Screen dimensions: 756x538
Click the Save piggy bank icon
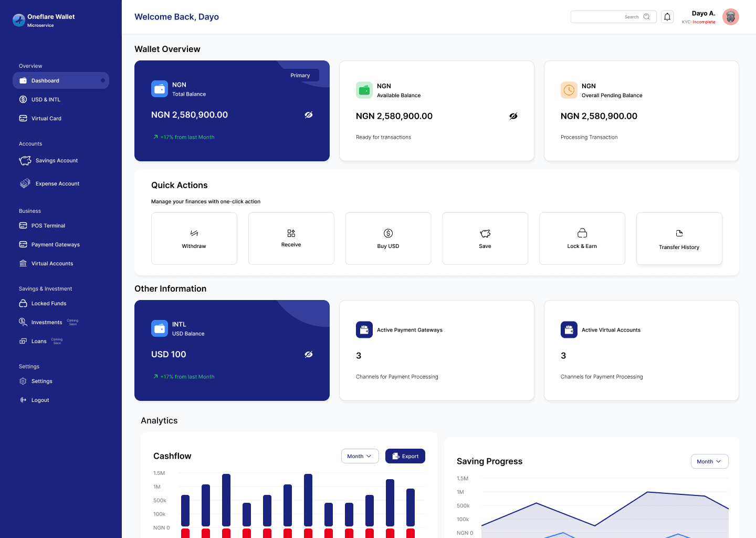click(x=485, y=233)
